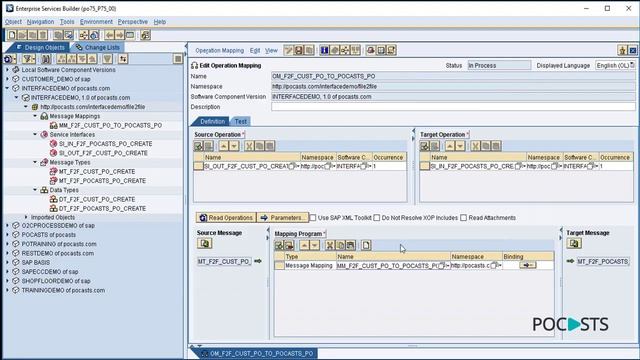
Task: Click the switch display/edit pencil icon
Action: tap(289, 50)
